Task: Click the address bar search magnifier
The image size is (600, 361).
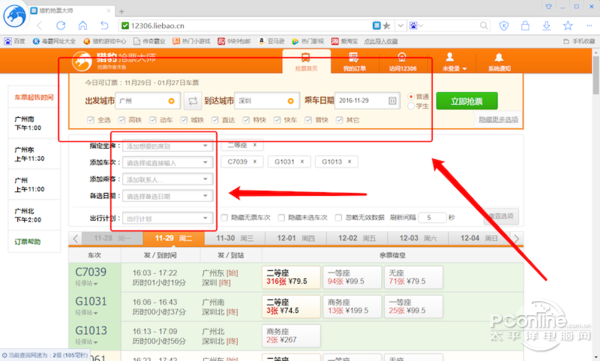Action: [x=484, y=26]
